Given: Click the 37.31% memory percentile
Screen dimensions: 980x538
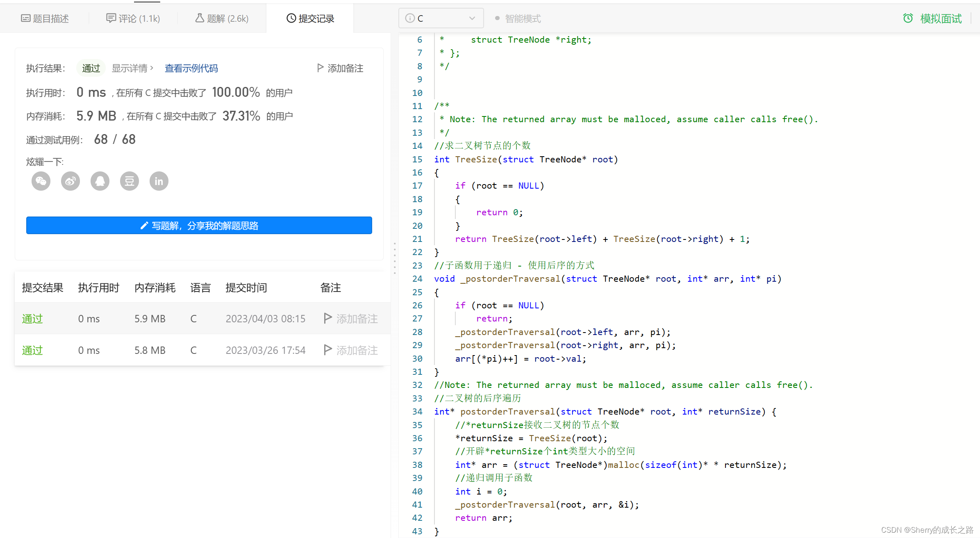Looking at the screenshot, I should (x=241, y=116).
